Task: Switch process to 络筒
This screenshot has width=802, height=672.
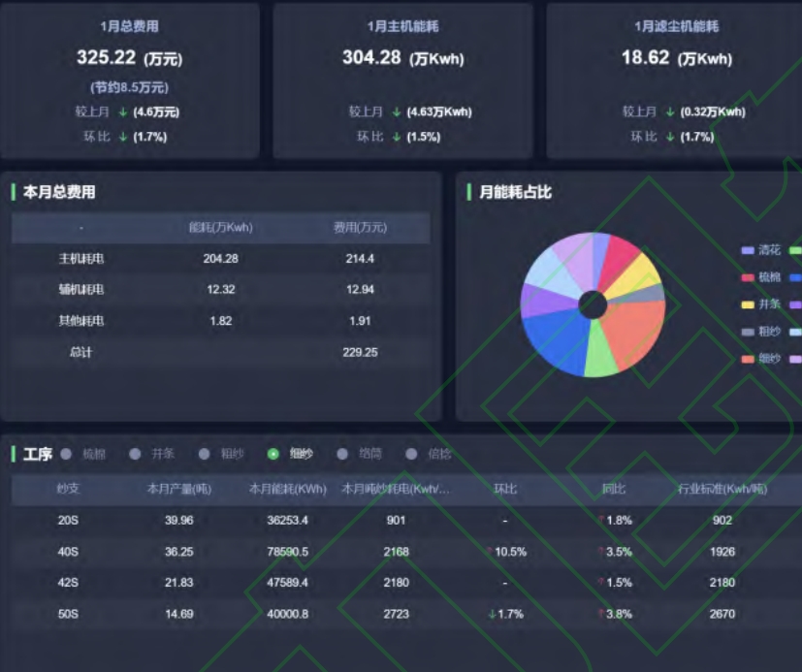Action: [x=342, y=454]
